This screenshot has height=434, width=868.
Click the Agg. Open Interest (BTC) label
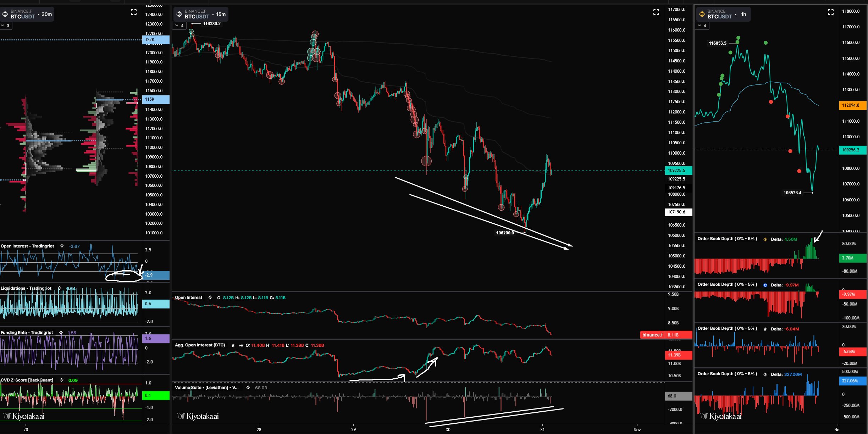coord(200,345)
